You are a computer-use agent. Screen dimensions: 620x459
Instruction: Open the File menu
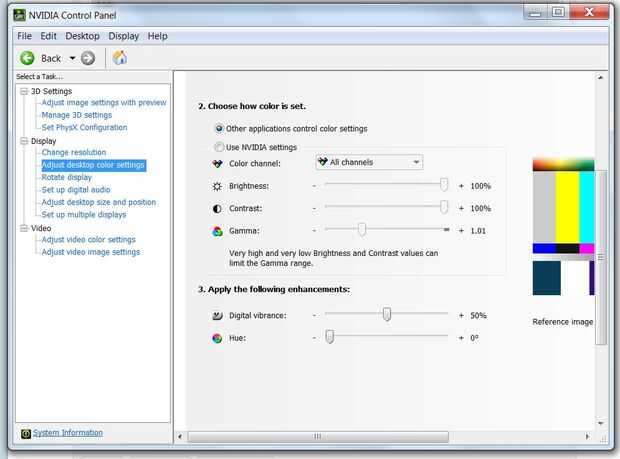point(25,36)
